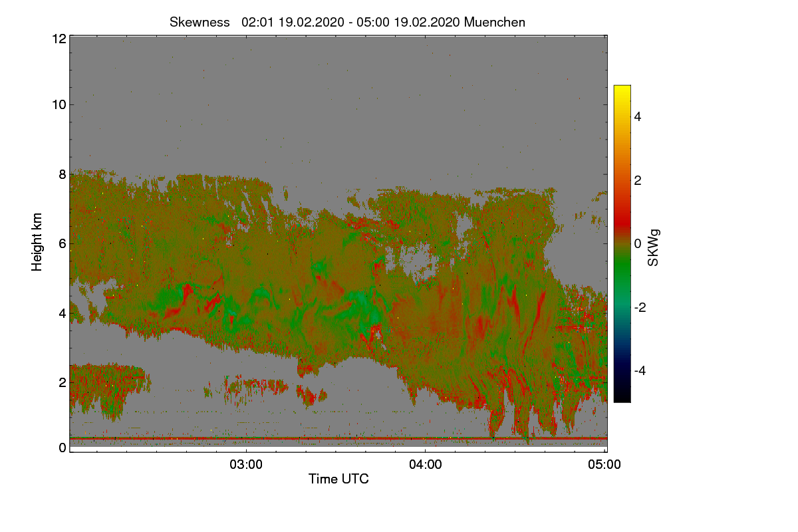Click the 'Time UTC' axis title
Viewport: 798px width, 532px height.
(338, 479)
